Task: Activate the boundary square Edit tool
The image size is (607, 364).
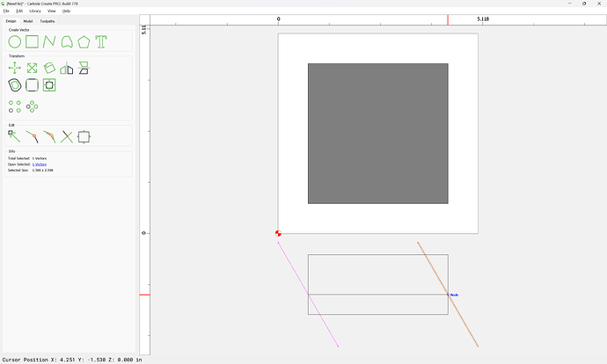Action: [84, 137]
